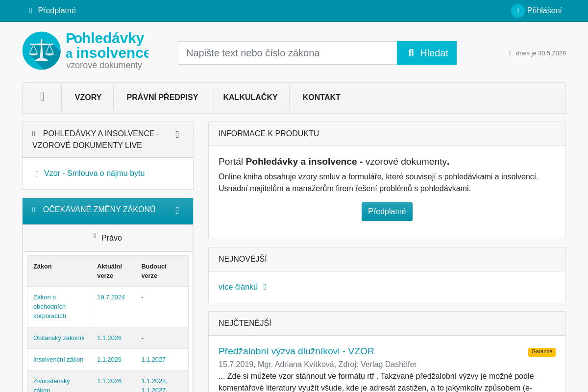The image size is (588, 392).
Task: Click the Nejčtenější section header
Action: (245, 323)
